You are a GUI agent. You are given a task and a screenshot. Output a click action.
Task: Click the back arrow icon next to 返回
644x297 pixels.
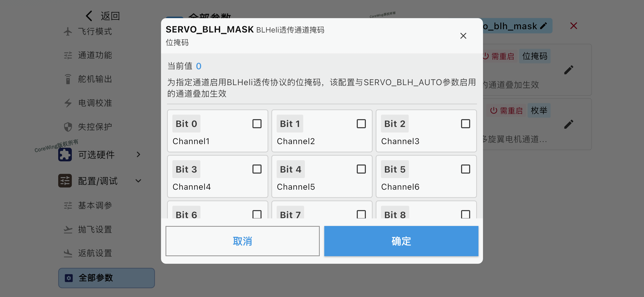click(89, 16)
